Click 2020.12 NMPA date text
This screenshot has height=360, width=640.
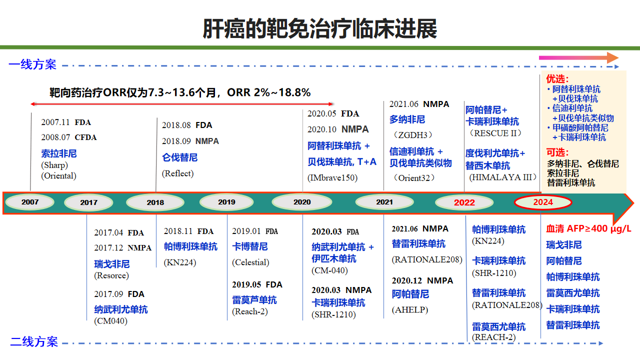(422, 281)
